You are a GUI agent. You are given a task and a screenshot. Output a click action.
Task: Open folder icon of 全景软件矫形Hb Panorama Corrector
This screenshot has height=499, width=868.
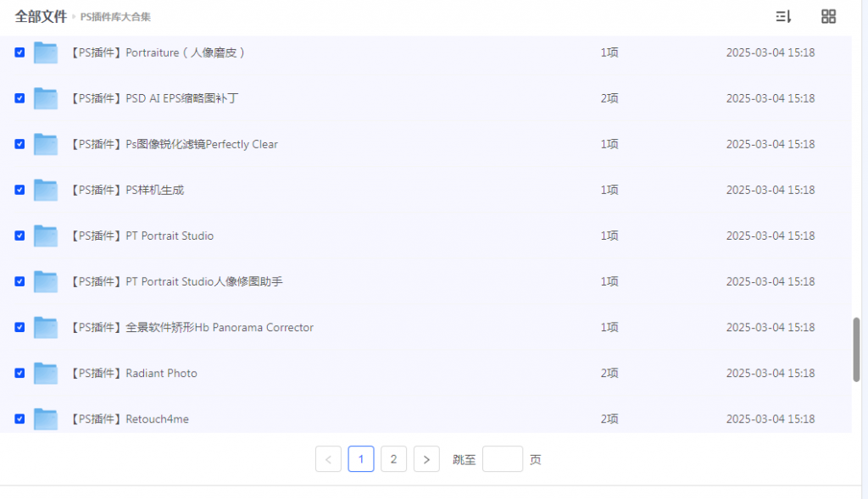46,328
